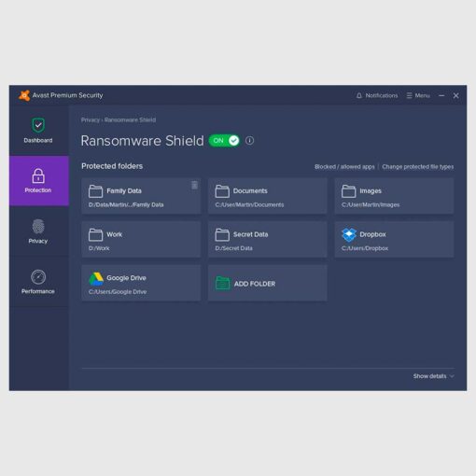
Task: Switch to Performance label in sidebar
Action: click(38, 291)
